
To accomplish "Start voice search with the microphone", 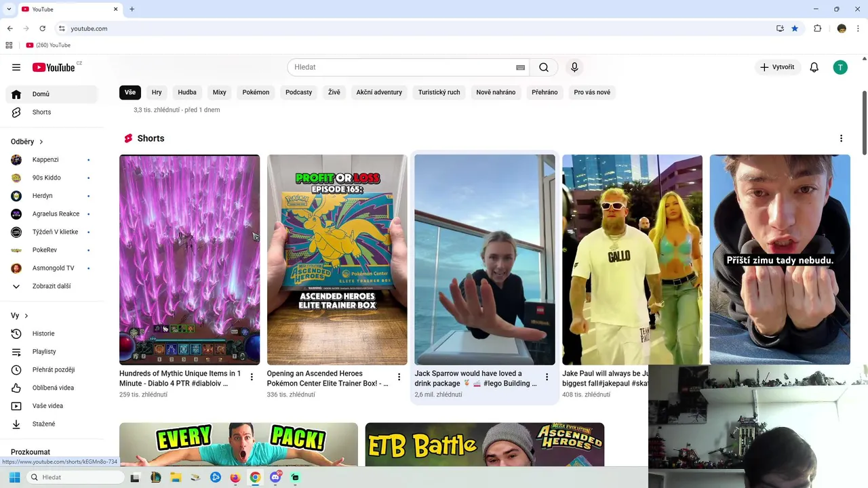I will tap(574, 67).
